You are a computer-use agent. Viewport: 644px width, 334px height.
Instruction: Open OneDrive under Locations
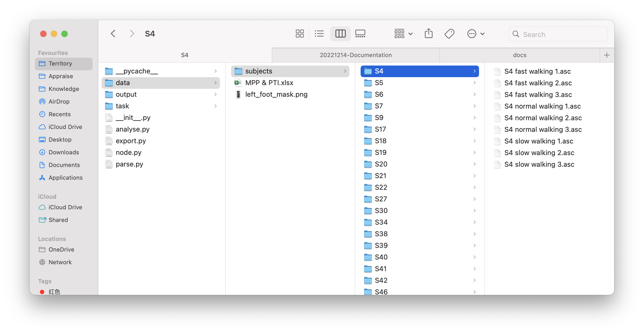pyautogui.click(x=64, y=249)
